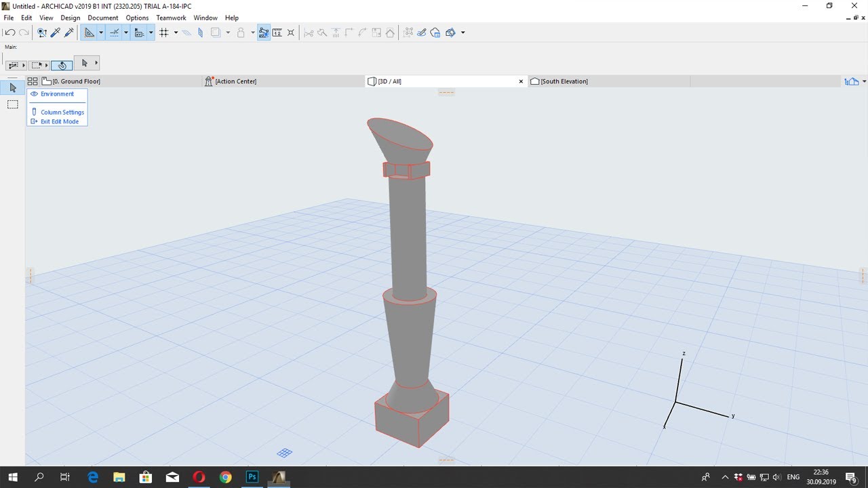Viewport: 868px width, 488px height.
Task: Close the 3D / All tab
Action: click(521, 81)
